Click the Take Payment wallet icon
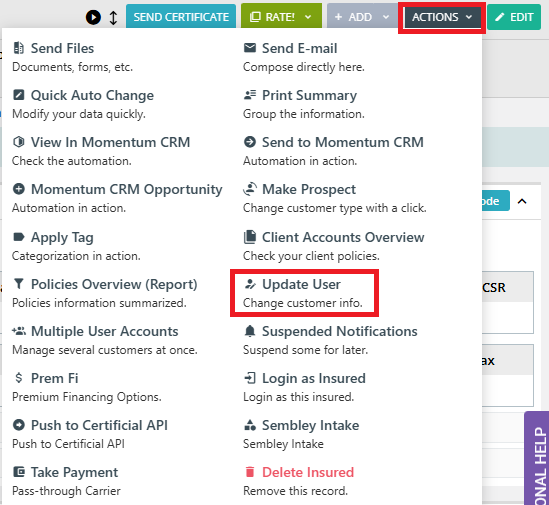Image resolution: width=549 pixels, height=505 pixels. click(19, 472)
